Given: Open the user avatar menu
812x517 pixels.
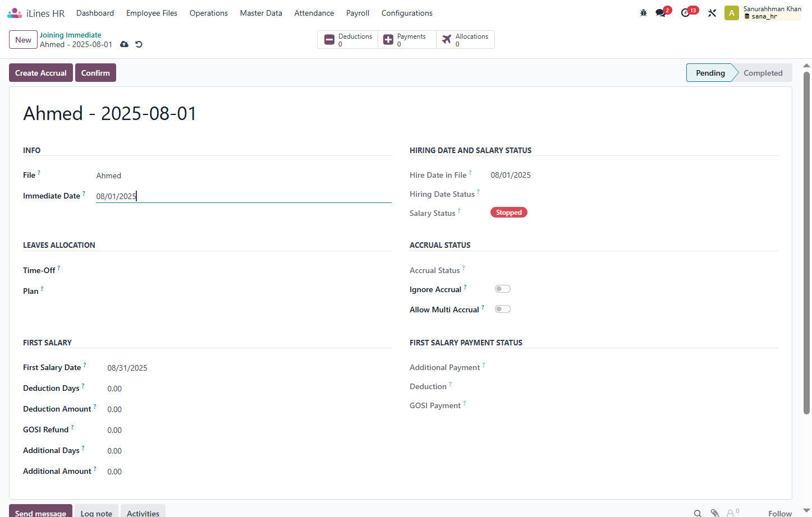Looking at the screenshot, I should (x=732, y=13).
